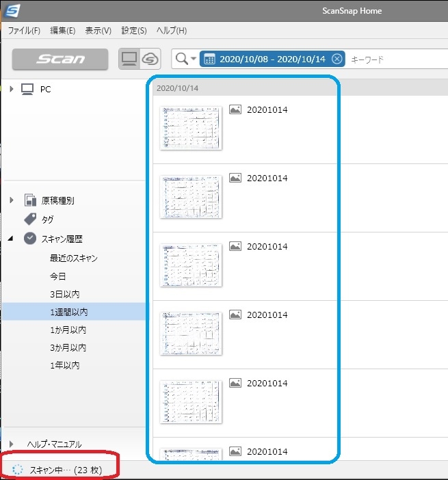Open the search options magnifier dropdown
Image resolution: width=448 pixels, height=480 pixels.
tap(185, 59)
